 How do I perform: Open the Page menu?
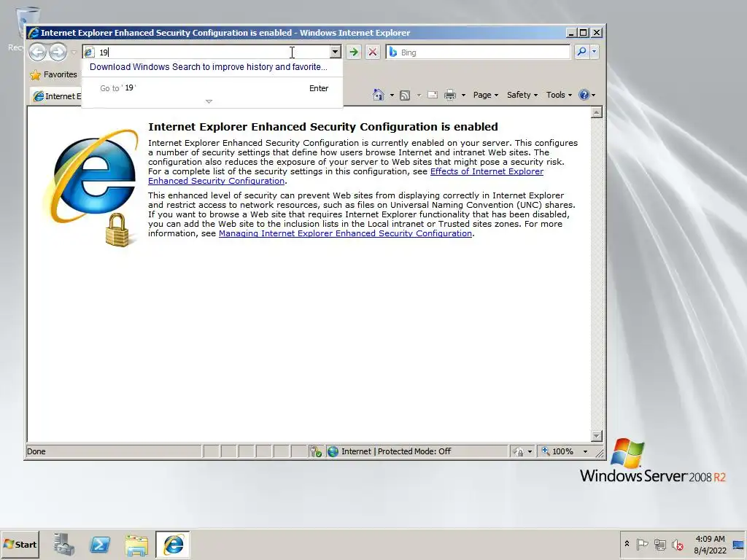[x=485, y=95]
